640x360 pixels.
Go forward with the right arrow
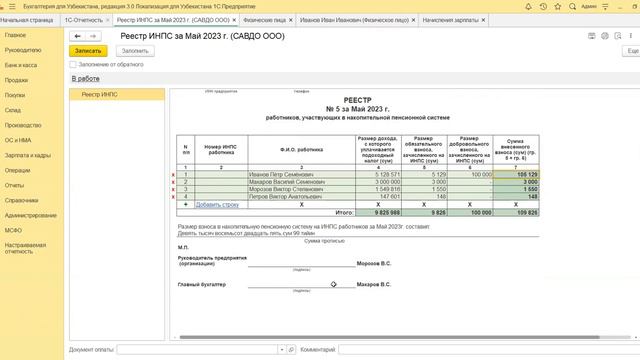(x=93, y=36)
